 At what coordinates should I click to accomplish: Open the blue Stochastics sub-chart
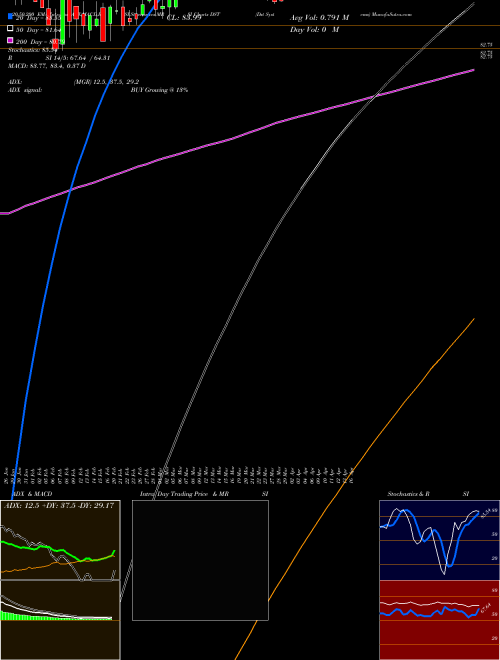pos(439,540)
